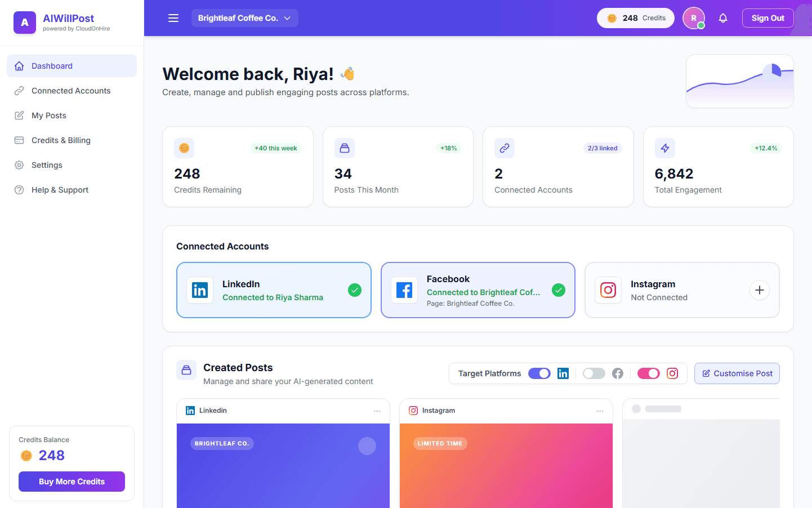Click the Sign Out button
Image resolution: width=812 pixels, height=508 pixels.
768,18
